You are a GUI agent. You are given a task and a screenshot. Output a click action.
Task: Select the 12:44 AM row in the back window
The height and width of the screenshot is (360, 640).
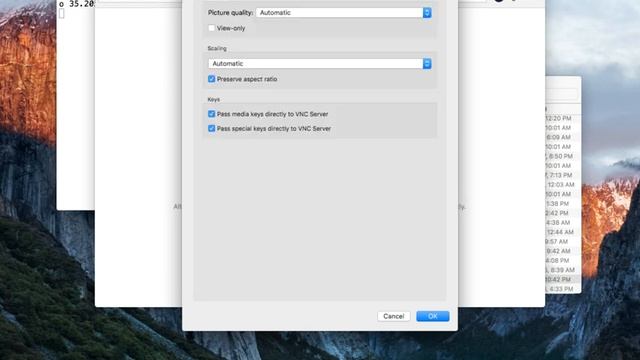563,232
